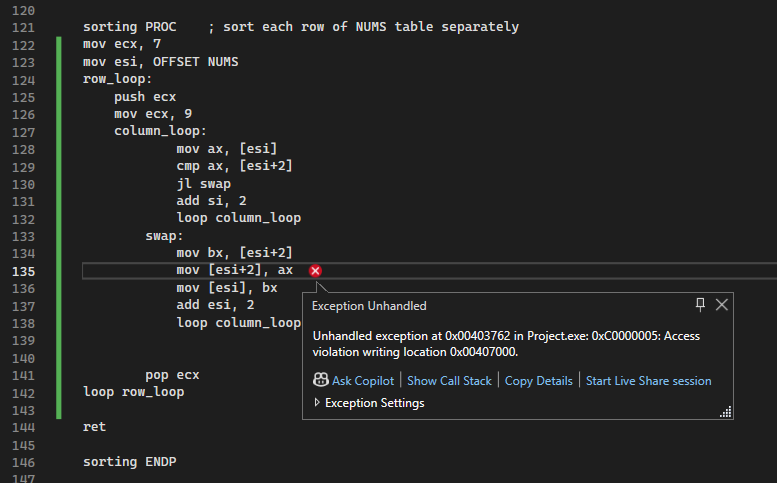Pin the Exception Unhandled popup

tap(700, 305)
